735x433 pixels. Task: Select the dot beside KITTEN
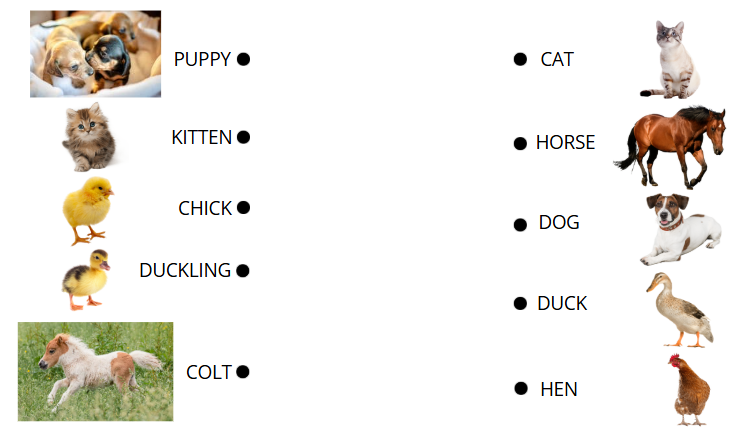(x=243, y=137)
